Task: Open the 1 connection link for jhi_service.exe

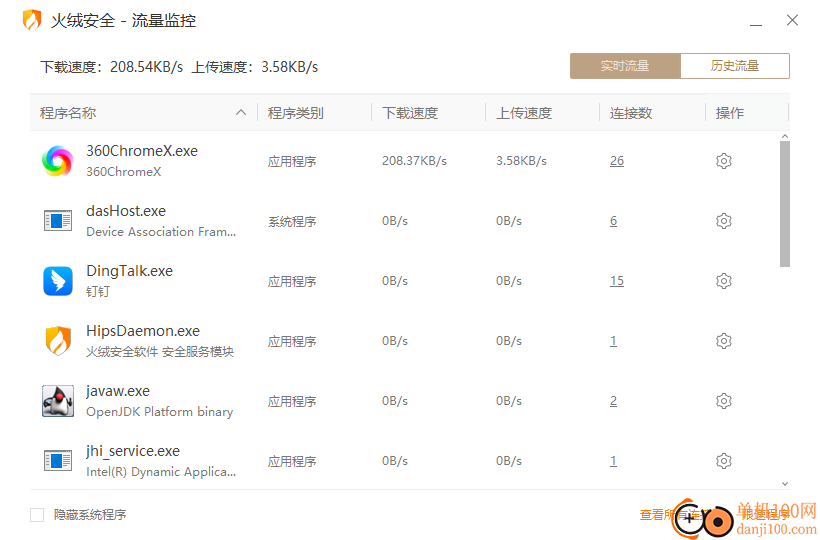Action: (x=613, y=461)
